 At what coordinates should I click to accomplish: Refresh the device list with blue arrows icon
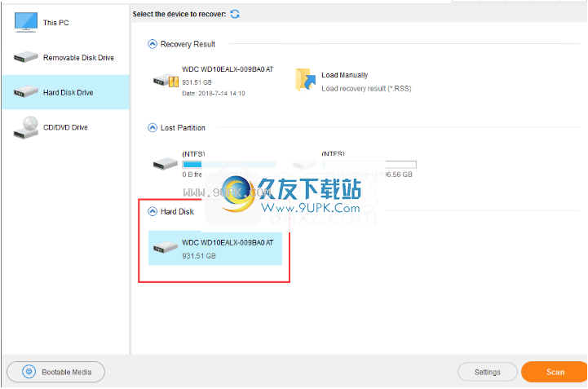click(235, 14)
